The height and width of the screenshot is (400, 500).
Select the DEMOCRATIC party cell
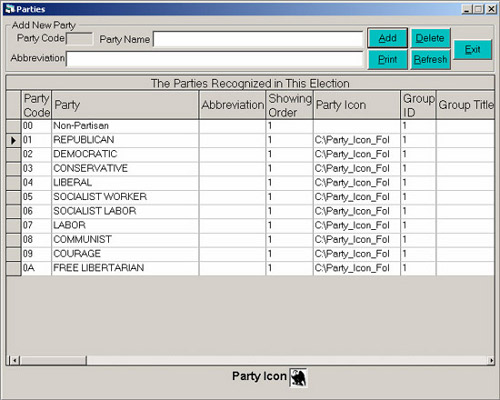[125, 155]
